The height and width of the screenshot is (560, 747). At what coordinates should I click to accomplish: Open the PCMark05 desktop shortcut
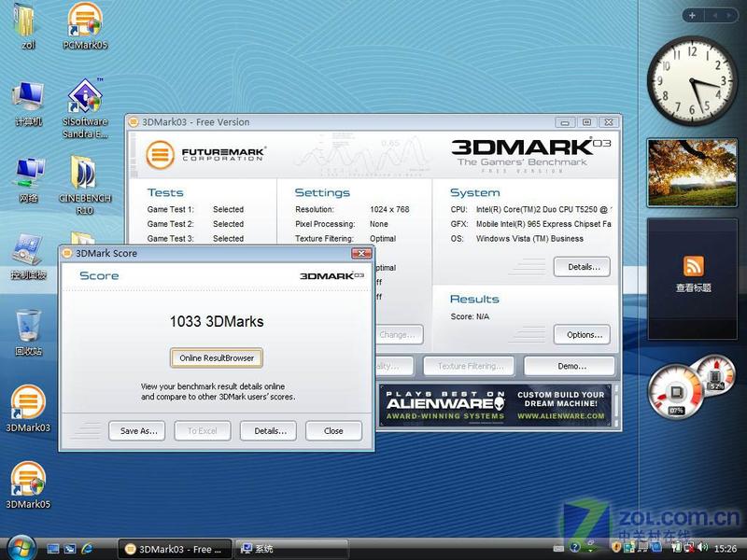85,25
